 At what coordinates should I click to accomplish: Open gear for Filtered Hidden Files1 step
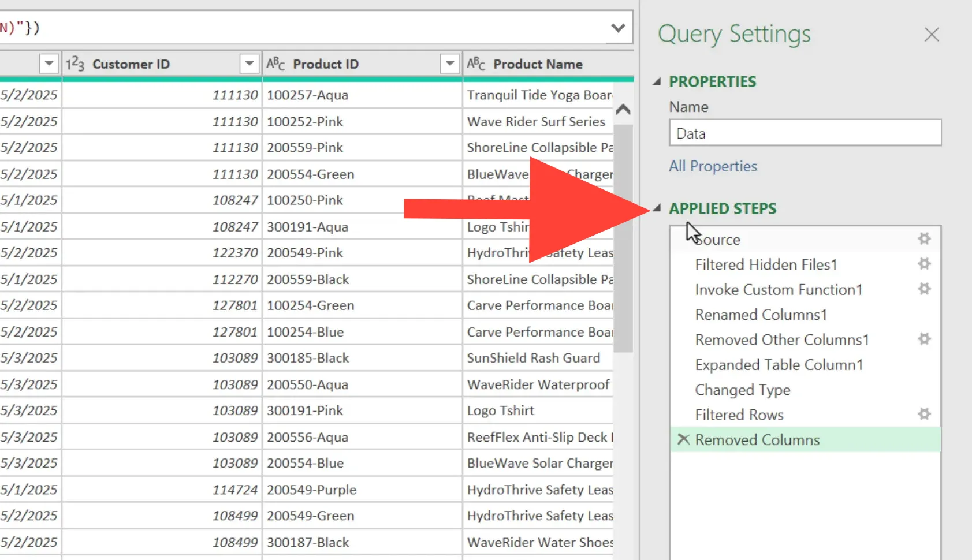924,264
